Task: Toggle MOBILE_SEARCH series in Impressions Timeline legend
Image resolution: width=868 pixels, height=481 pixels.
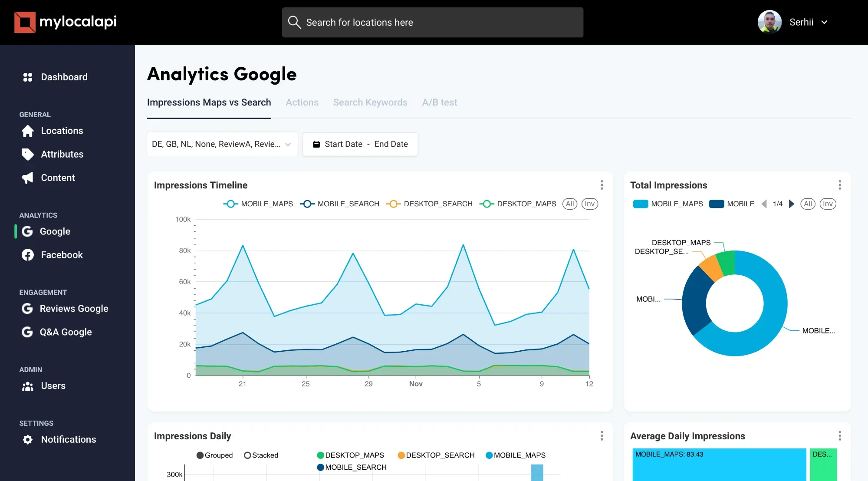Action: pyautogui.click(x=339, y=204)
